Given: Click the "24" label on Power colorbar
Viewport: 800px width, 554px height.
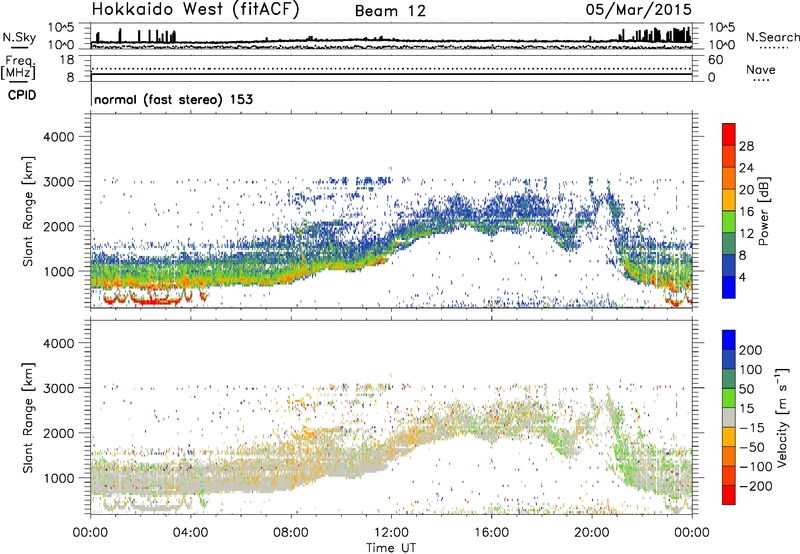Looking at the screenshot, I should pos(746,168).
